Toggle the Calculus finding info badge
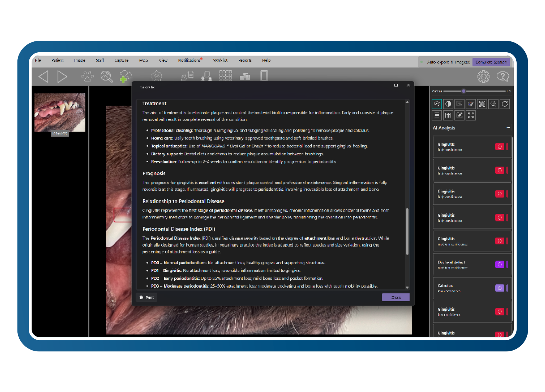The width and height of the screenshot is (545, 392). 500,288
